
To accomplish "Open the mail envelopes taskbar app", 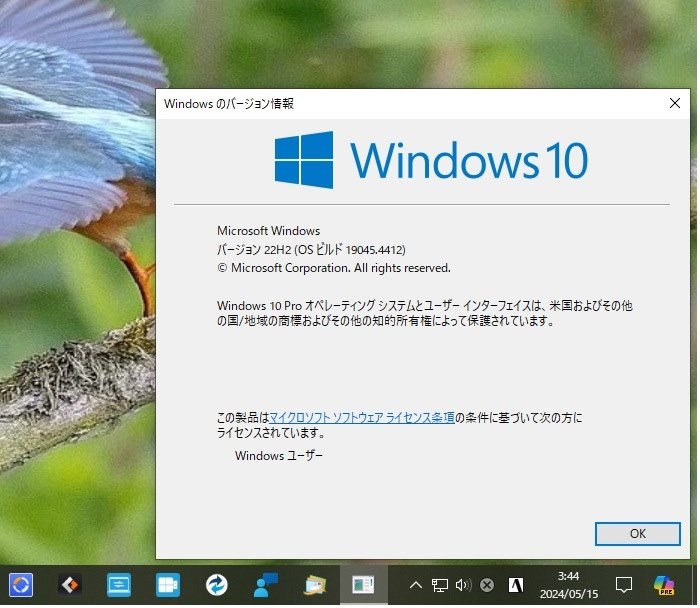I will [315, 585].
